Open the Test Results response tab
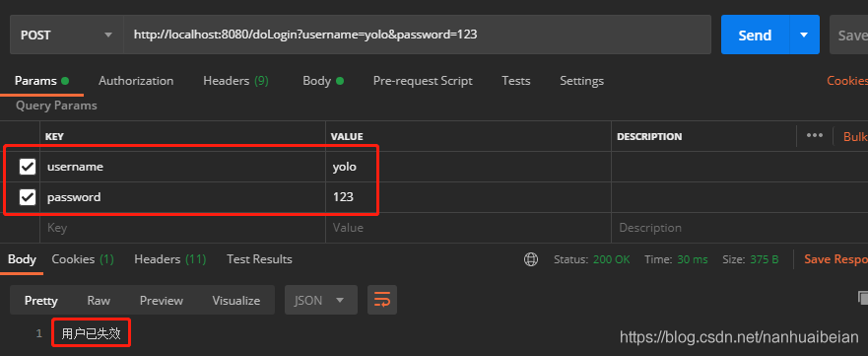 [x=259, y=259]
